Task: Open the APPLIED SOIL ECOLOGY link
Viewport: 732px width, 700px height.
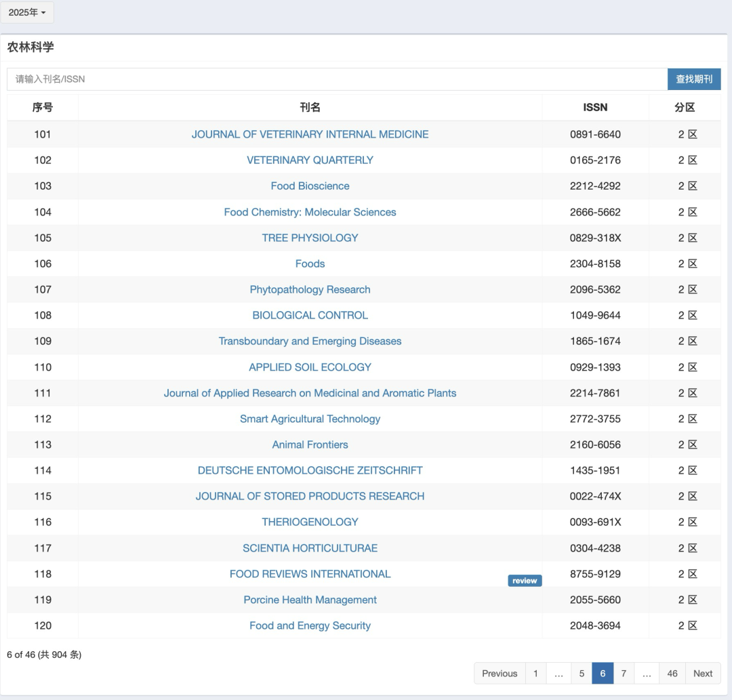Action: [x=310, y=367]
